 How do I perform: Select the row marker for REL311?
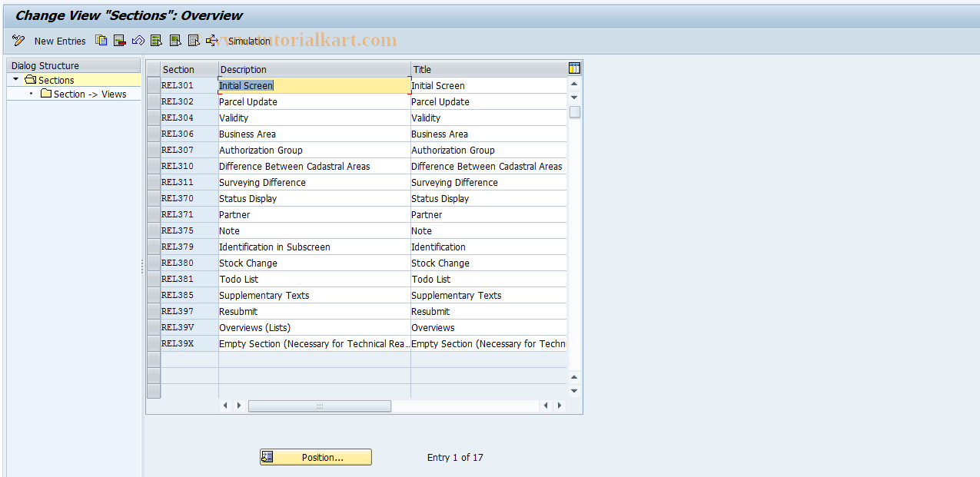tap(154, 182)
